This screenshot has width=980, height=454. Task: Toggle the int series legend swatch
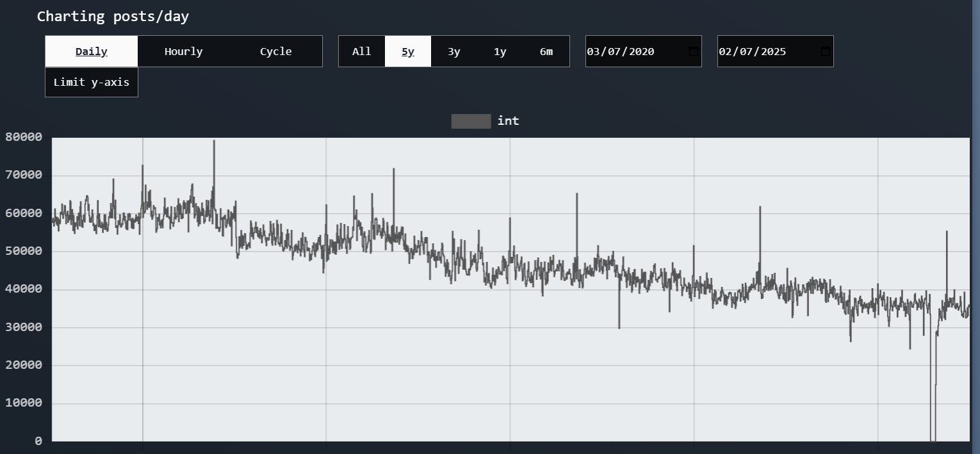(471, 121)
